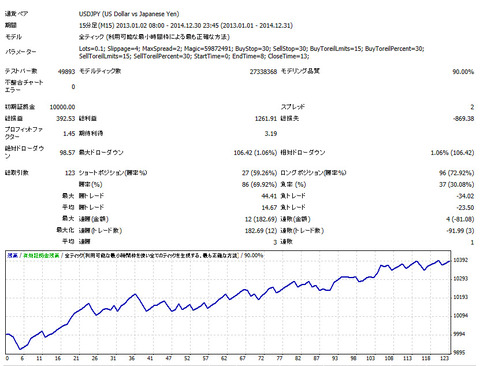This screenshot has height=366, width=480.
Task: Click the chart y-axis label "9895"
Action: [x=459, y=353]
